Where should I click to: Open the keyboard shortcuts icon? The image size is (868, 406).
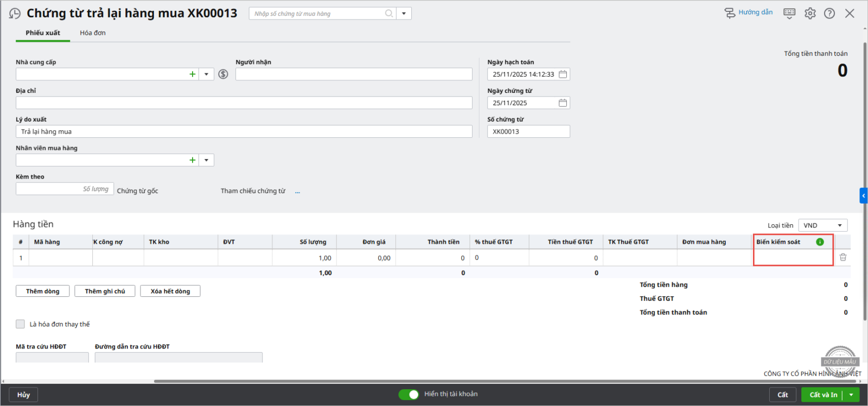click(x=789, y=13)
